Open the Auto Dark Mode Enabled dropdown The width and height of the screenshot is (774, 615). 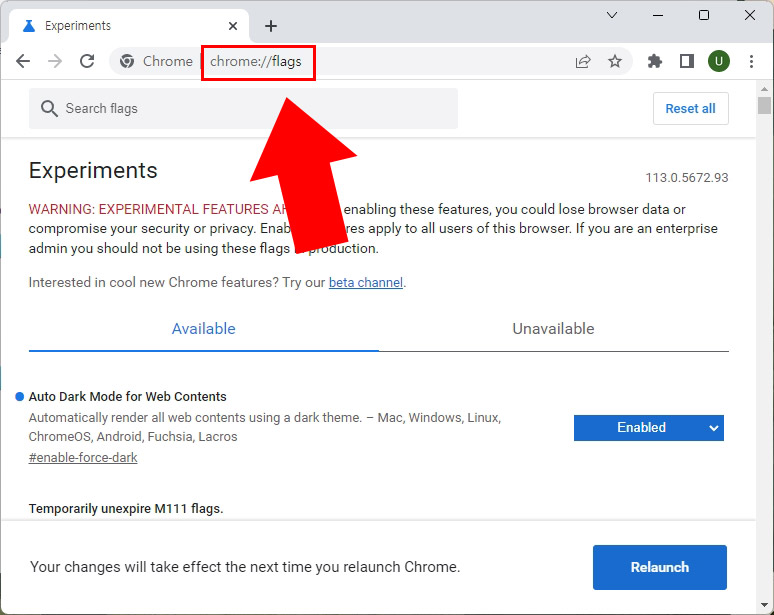[x=649, y=427]
